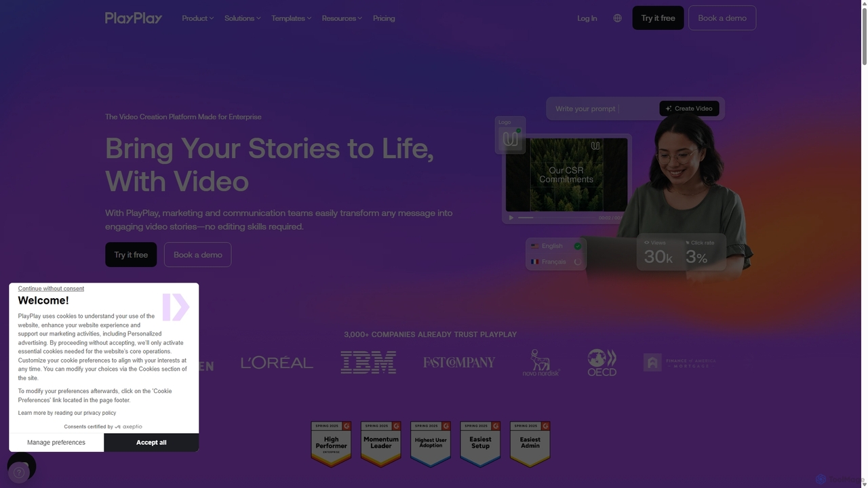Viewport: 868px width, 488px height.
Task: Expand the Resources menu
Action: (342, 18)
